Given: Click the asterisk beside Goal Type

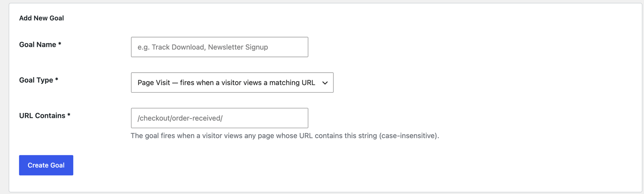Looking at the screenshot, I should tap(57, 79).
